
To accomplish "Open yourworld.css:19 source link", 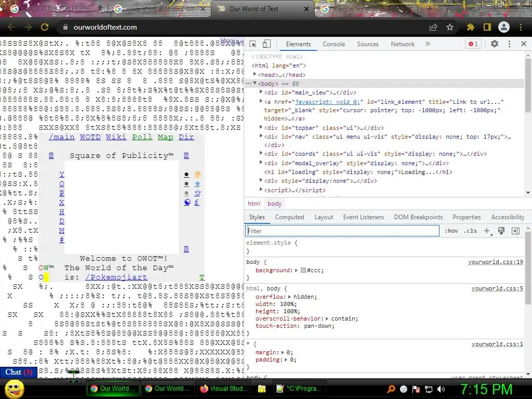I will (x=496, y=262).
